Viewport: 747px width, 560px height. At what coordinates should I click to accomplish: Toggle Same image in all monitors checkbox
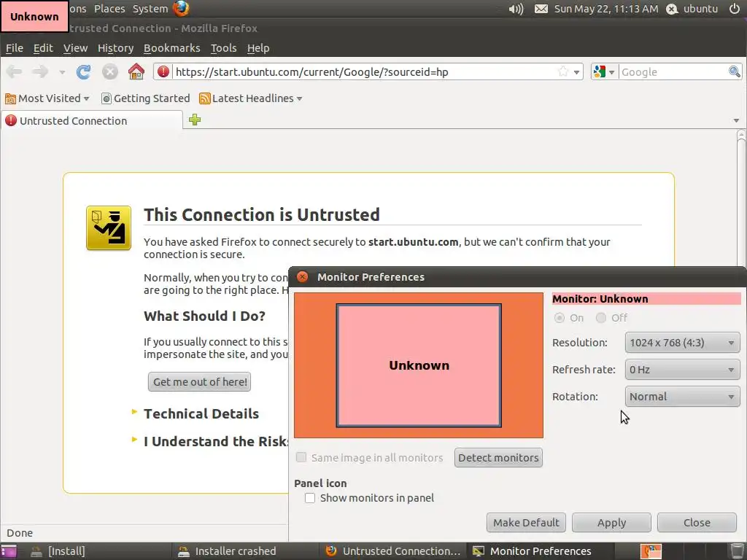point(301,458)
